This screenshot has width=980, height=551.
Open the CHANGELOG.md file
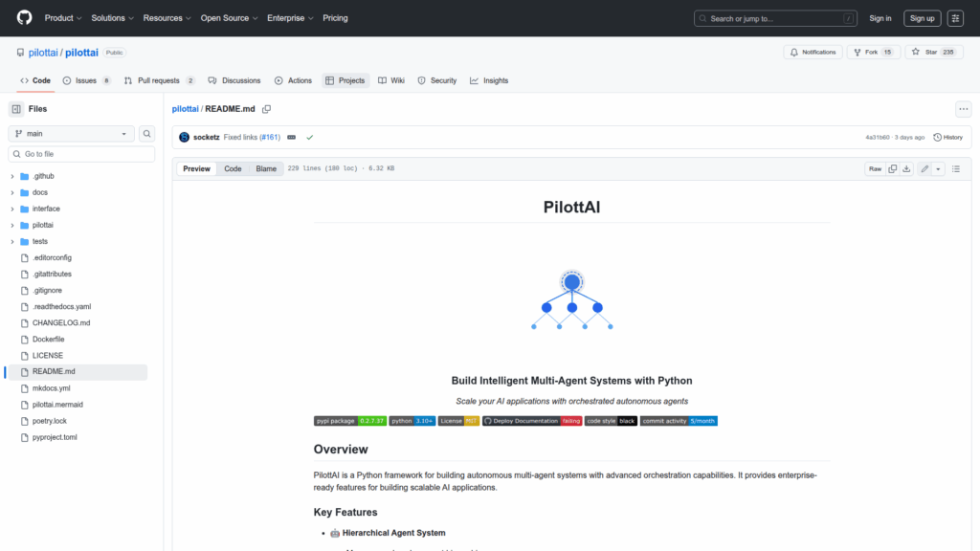61,323
